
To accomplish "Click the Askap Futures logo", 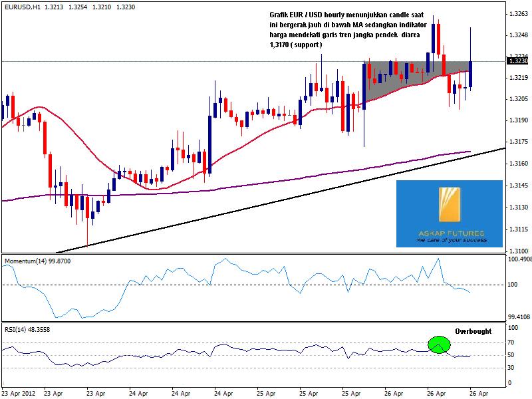I will click(449, 213).
